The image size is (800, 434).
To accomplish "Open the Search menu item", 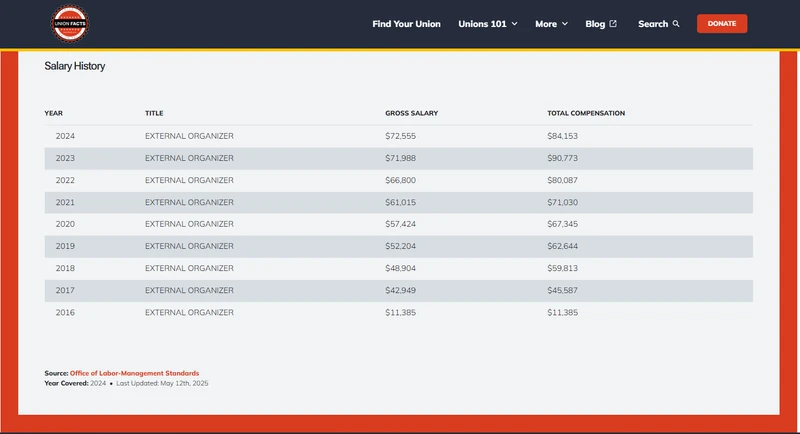I will pyautogui.click(x=652, y=24).
